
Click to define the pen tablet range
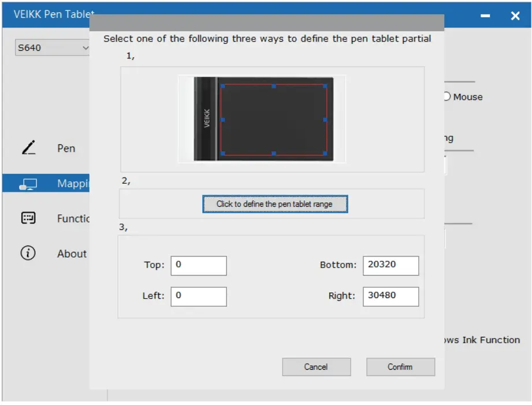tap(275, 204)
